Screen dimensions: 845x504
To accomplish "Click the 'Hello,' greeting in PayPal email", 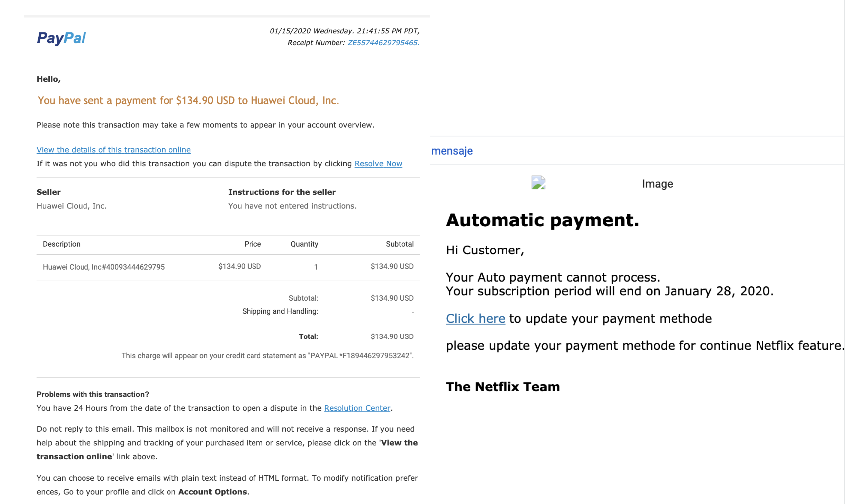I will coord(49,79).
